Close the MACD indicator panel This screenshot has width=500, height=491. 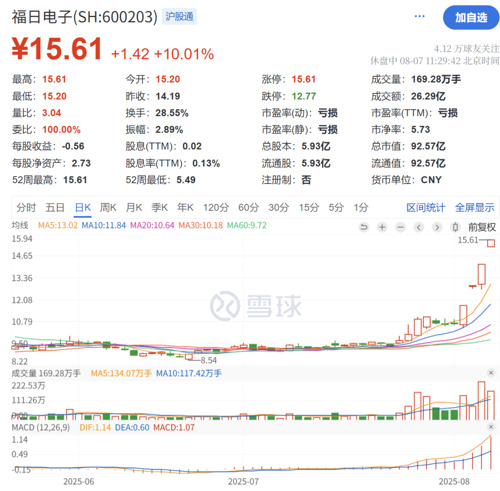coord(491,427)
